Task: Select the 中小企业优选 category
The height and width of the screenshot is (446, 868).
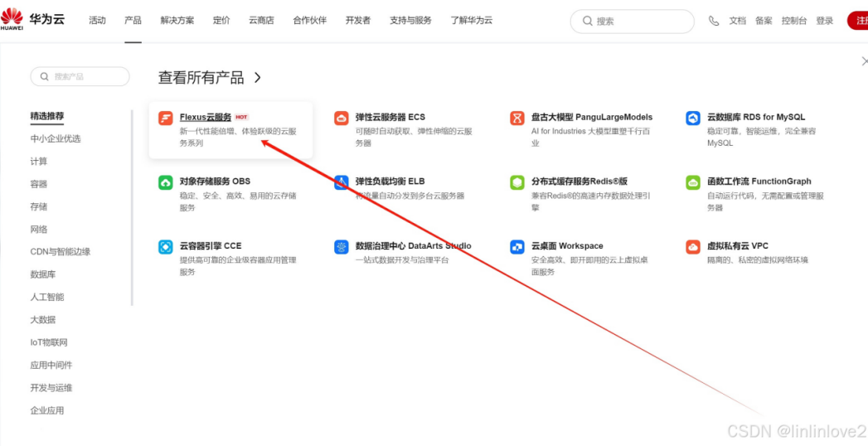Action: point(56,139)
